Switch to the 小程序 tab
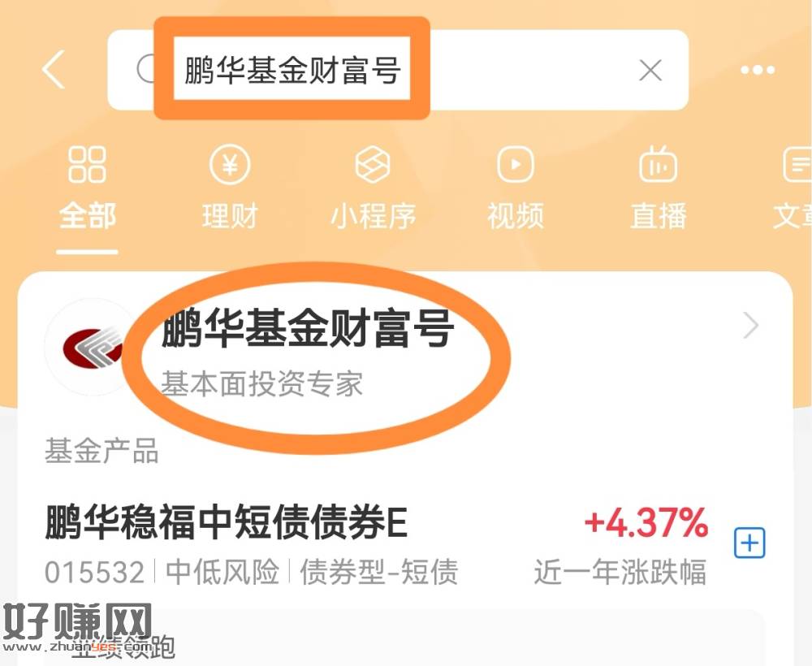Image resolution: width=812 pixels, height=666 pixels. (x=373, y=216)
